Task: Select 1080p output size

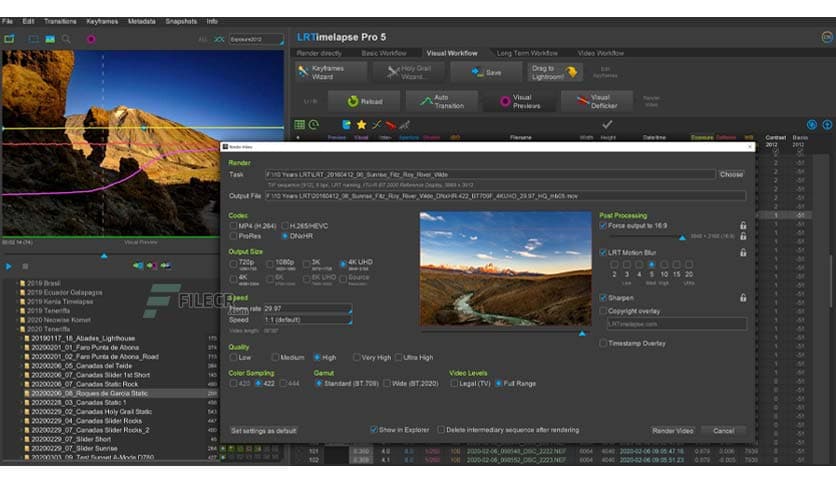Action: (x=270, y=263)
